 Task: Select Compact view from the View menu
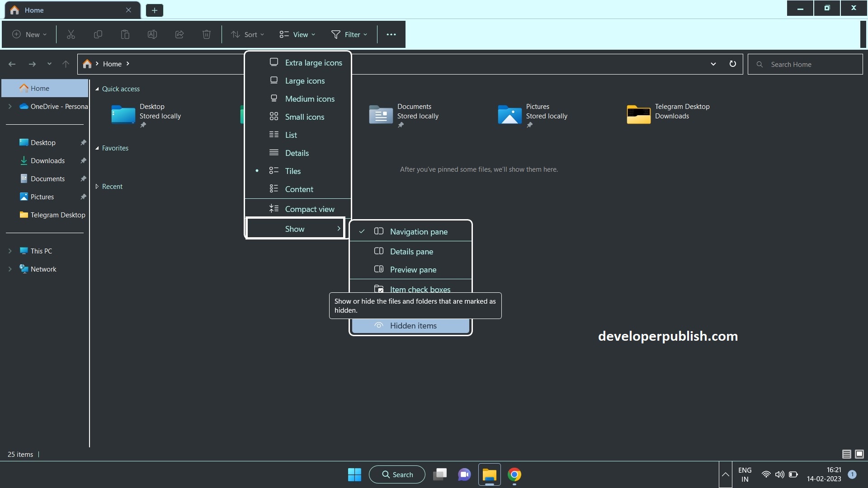309,209
